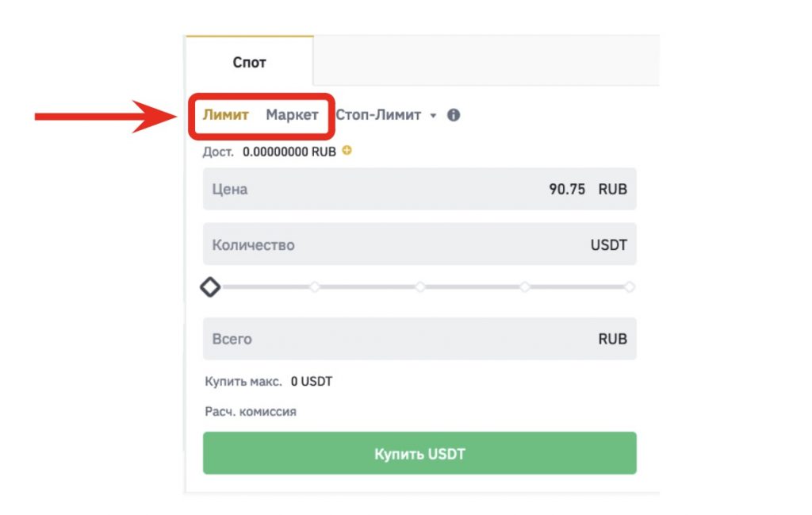Set amount slider to 25% marker

(x=315, y=286)
